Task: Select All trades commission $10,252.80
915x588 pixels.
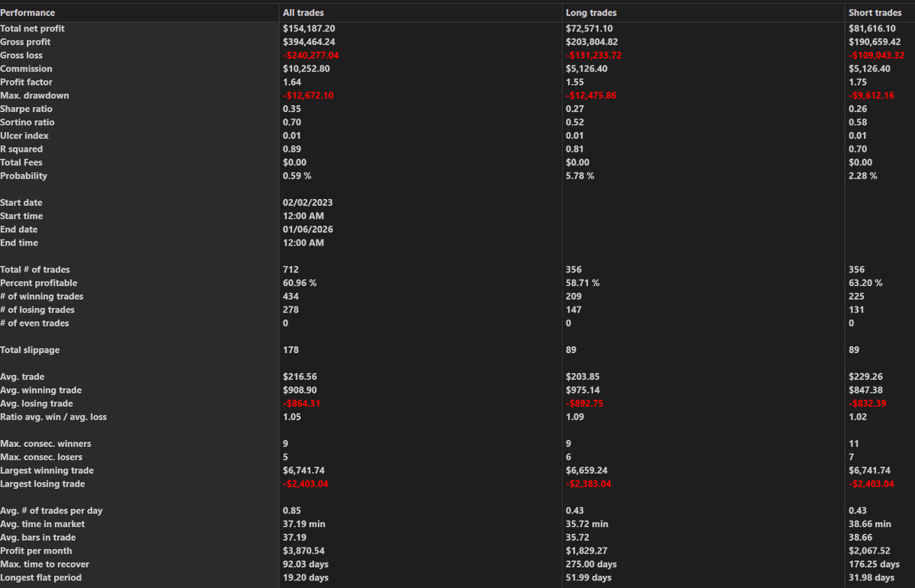Action: click(x=307, y=69)
